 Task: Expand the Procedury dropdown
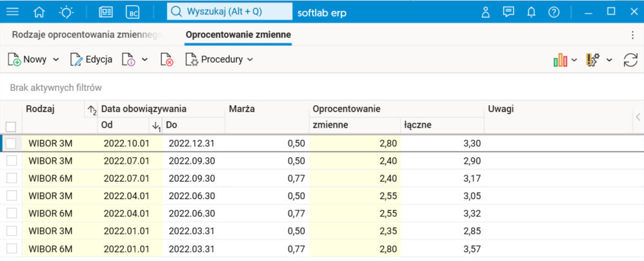(250, 59)
